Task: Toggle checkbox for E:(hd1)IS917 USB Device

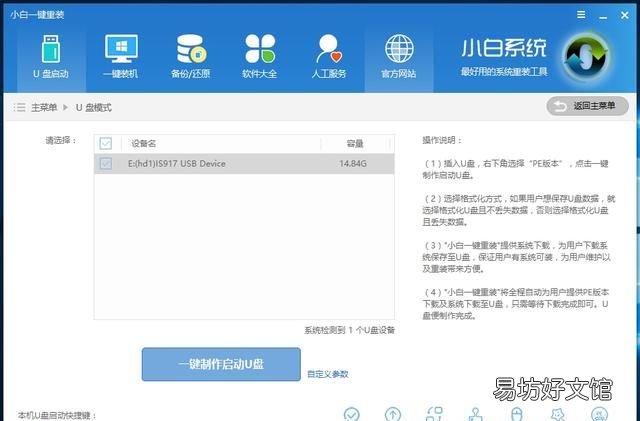Action: [106, 163]
